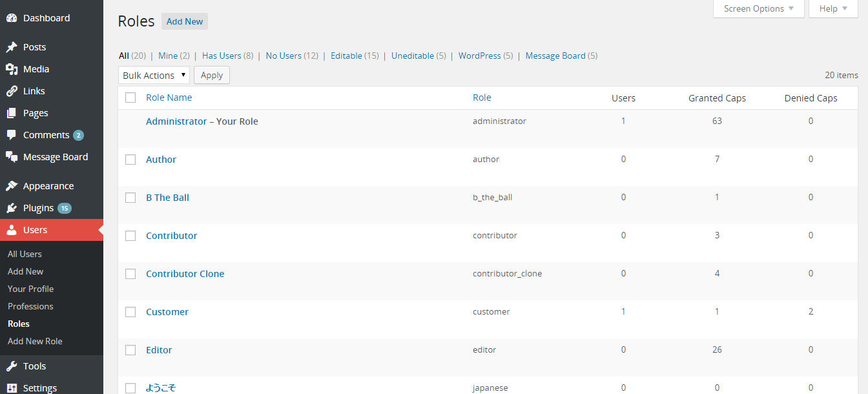Open Add New user submenu item
Viewport: 868px width, 394px height.
pyautogui.click(x=26, y=271)
